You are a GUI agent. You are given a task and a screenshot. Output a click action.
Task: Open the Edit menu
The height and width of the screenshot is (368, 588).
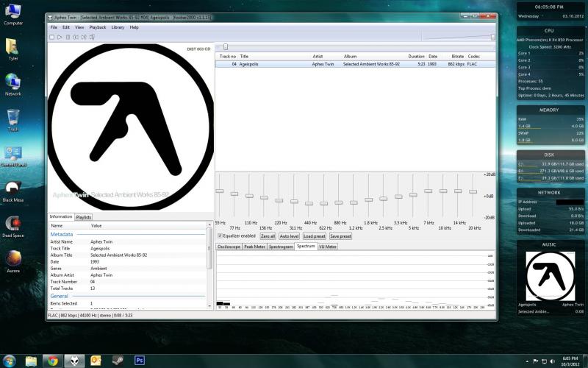coord(66,27)
